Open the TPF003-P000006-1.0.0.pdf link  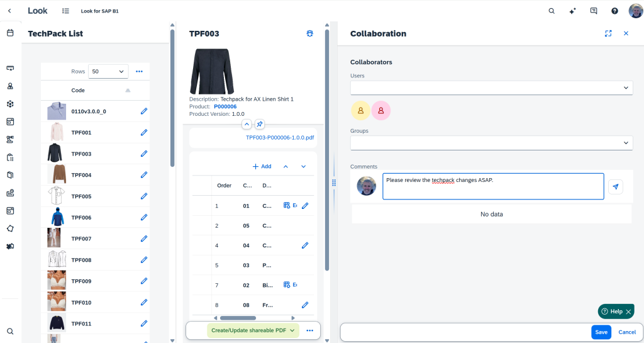pos(279,137)
